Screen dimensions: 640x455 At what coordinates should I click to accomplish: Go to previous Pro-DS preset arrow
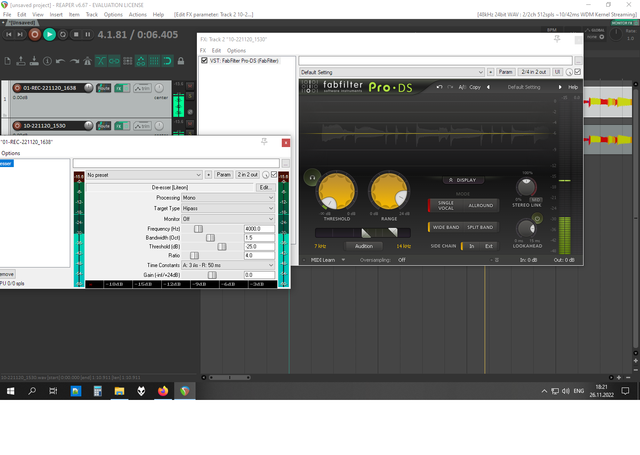coord(488,87)
